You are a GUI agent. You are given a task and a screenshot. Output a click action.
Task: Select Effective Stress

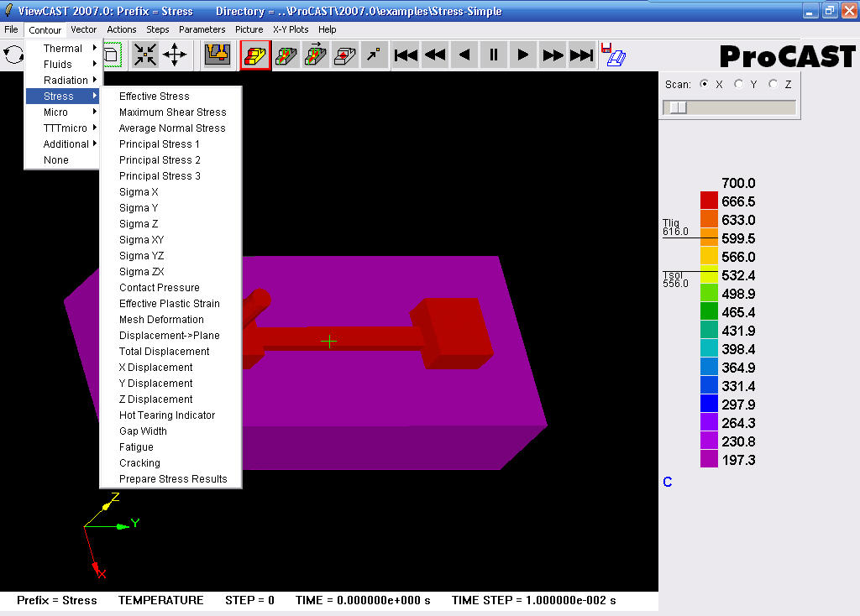(170, 96)
